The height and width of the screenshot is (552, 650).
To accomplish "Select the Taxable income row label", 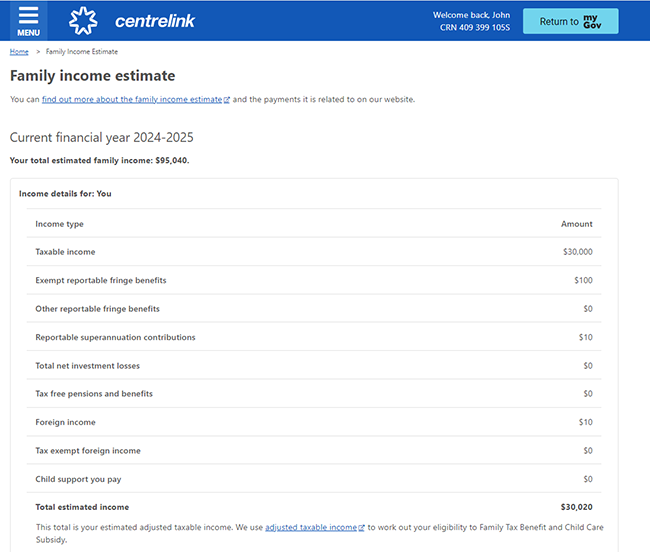I will 65,252.
